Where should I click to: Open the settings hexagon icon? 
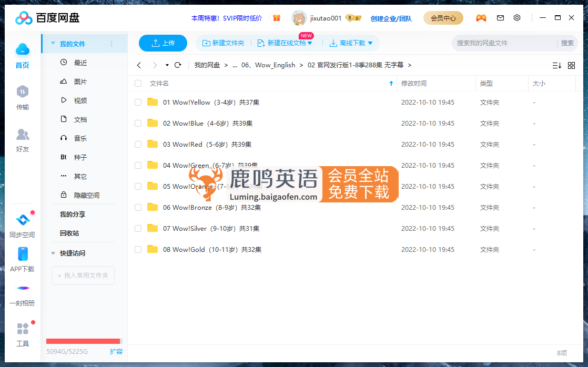pyautogui.click(x=517, y=18)
